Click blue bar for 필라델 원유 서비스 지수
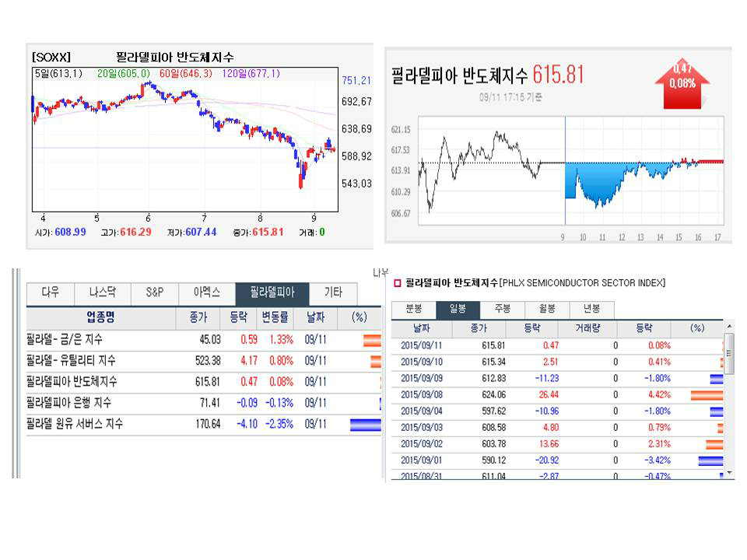Image resolution: width=747 pixels, height=560 pixels. pos(365,425)
